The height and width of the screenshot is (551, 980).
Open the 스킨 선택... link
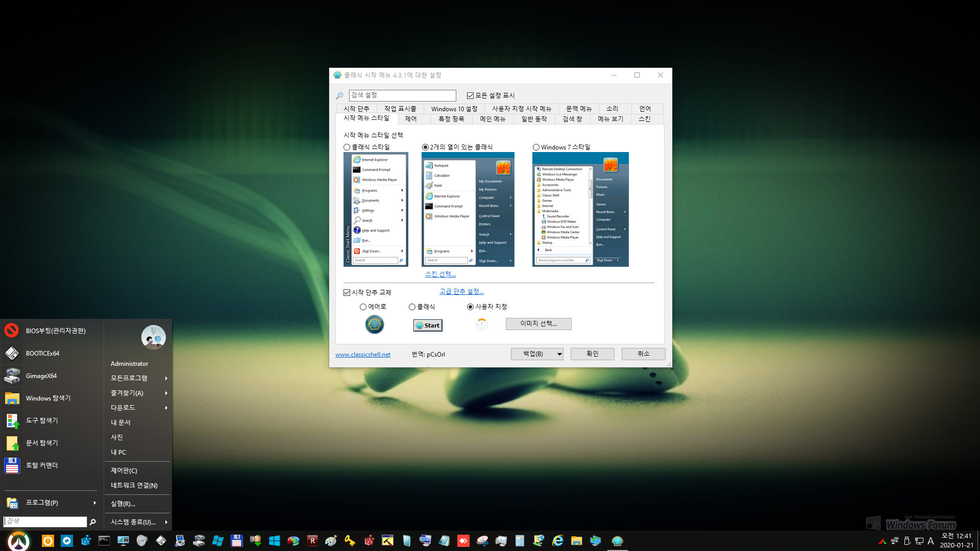[440, 274]
